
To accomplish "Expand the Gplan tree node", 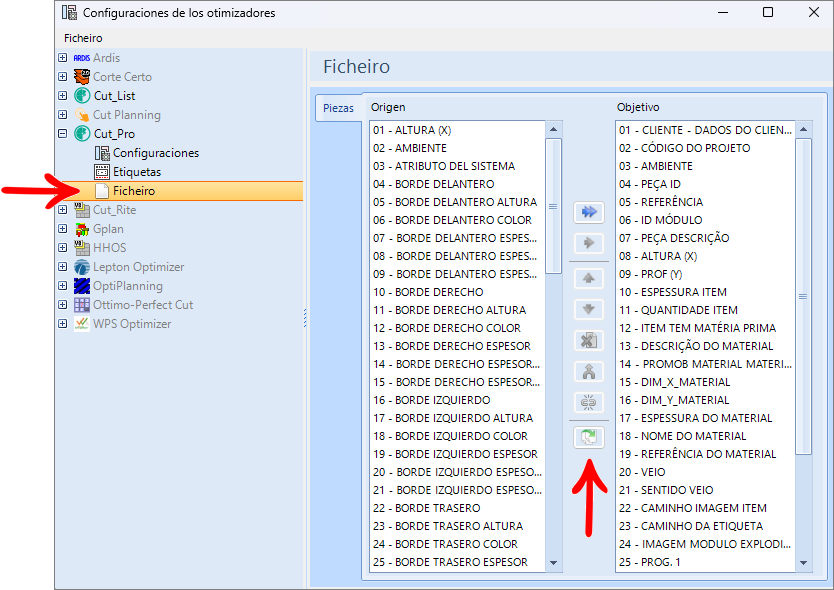I will (x=63, y=229).
